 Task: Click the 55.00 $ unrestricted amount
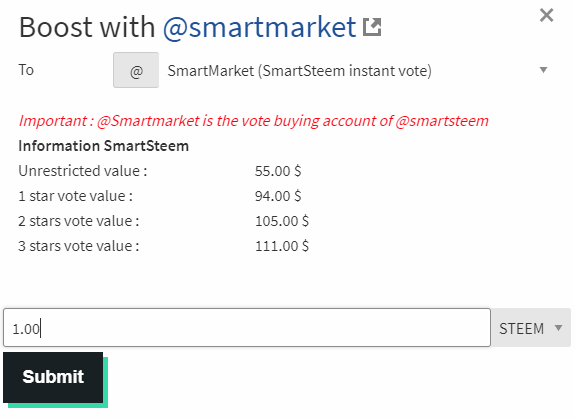point(278,171)
